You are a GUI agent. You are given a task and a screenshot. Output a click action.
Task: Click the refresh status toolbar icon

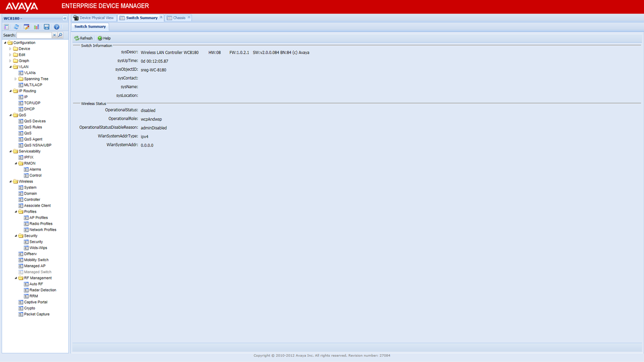click(17, 27)
